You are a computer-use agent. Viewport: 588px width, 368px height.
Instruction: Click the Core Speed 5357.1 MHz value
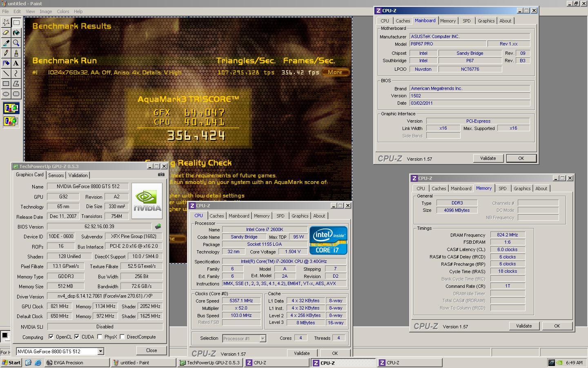tap(241, 301)
